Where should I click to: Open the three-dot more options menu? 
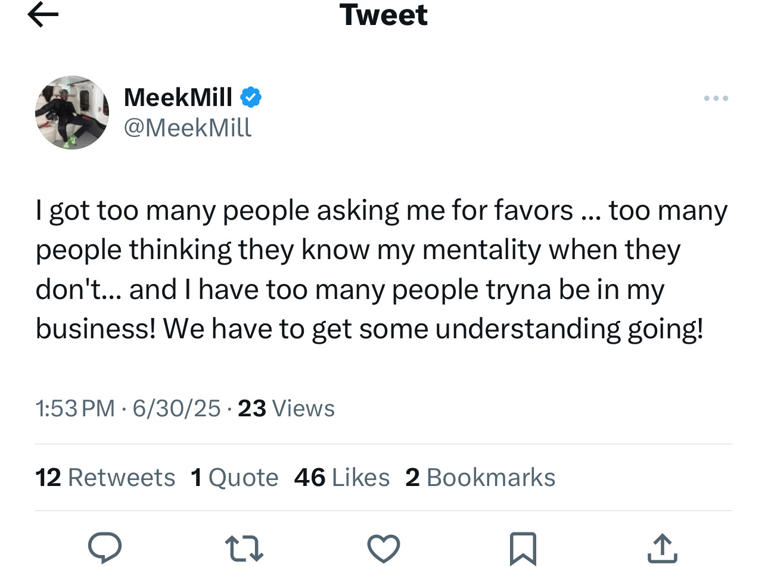pyautogui.click(x=715, y=98)
